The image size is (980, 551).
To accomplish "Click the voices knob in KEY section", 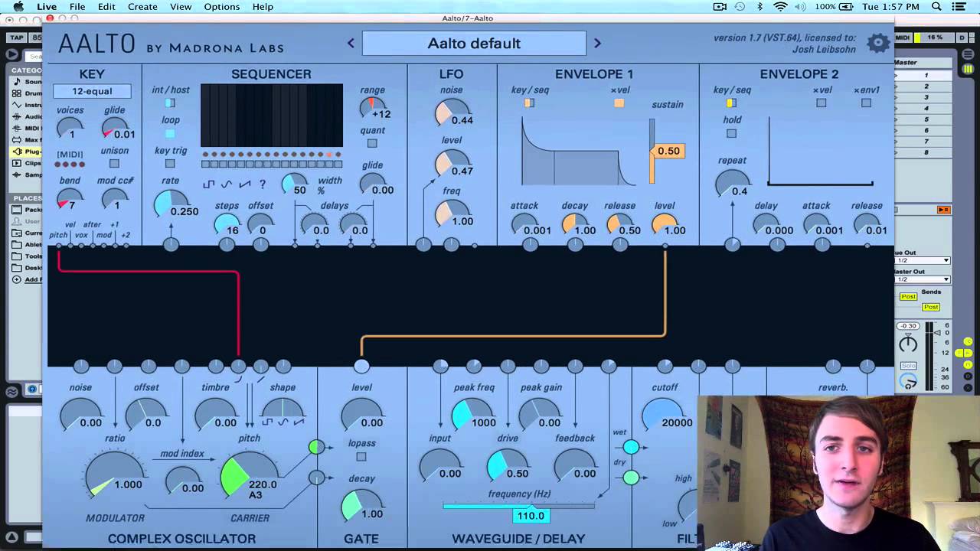I will pyautogui.click(x=70, y=129).
